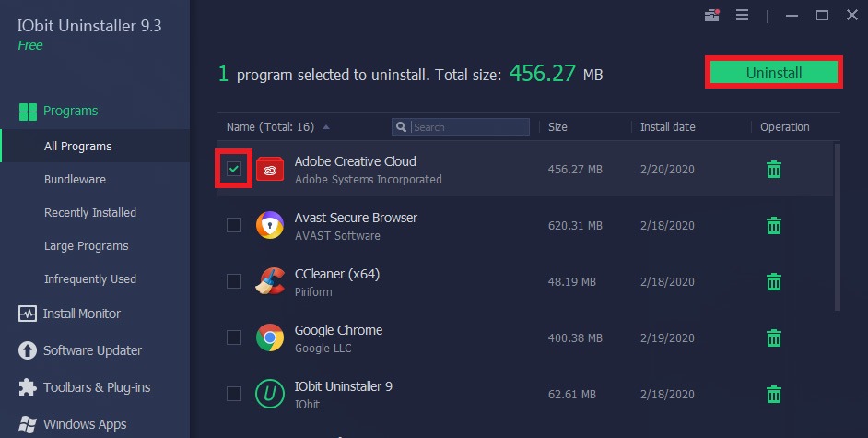Click the Avast Secure Browser name text
868x438 pixels.
tap(356, 218)
